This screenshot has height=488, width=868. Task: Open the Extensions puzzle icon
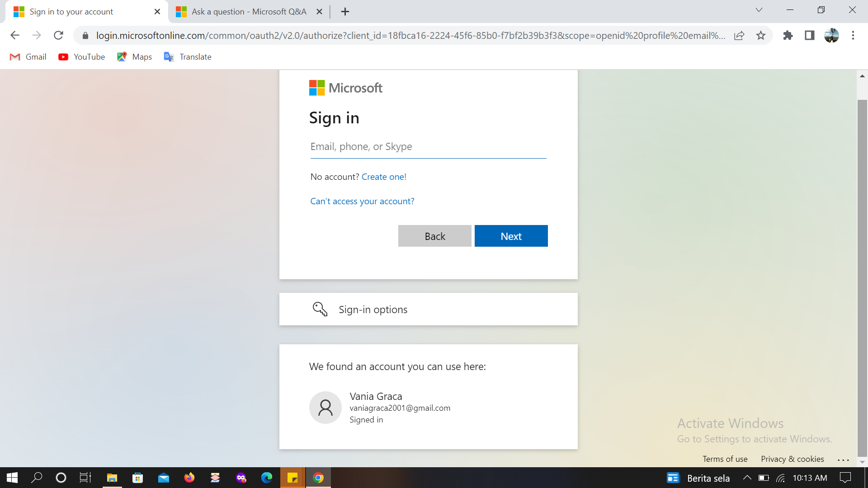(788, 35)
